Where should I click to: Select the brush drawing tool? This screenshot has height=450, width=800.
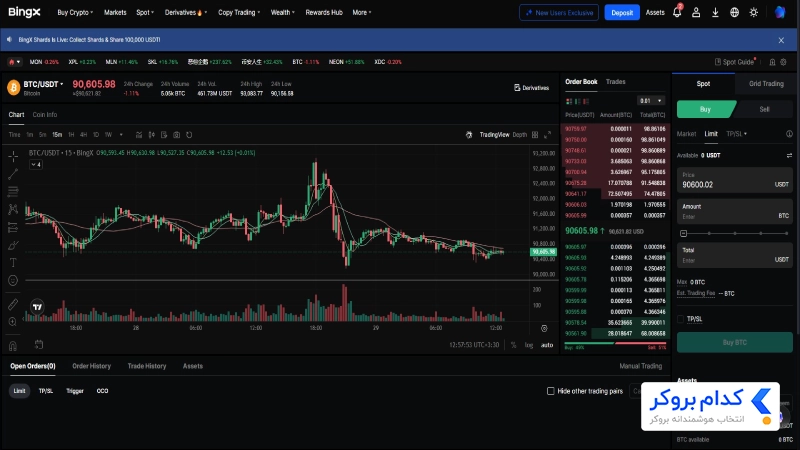(x=13, y=245)
